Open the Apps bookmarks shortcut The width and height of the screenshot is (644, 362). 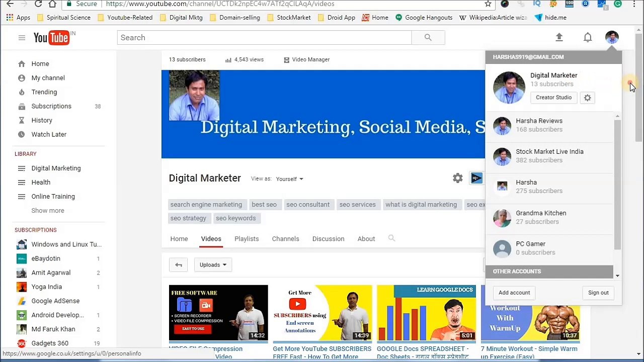pos(18,18)
